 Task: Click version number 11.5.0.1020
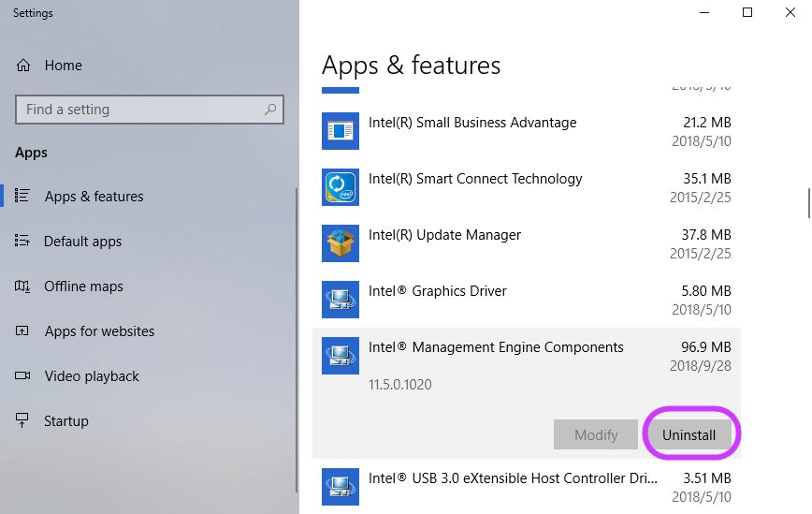(x=399, y=385)
